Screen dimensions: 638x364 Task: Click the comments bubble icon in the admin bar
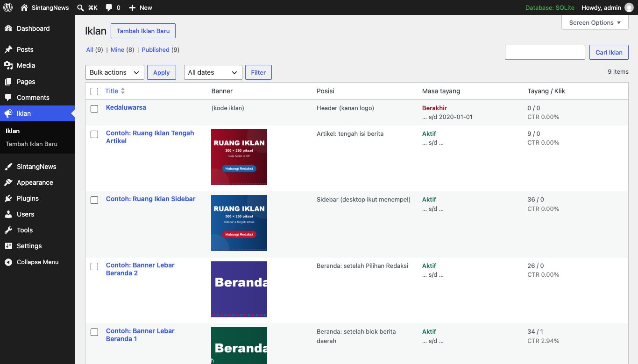109,8
